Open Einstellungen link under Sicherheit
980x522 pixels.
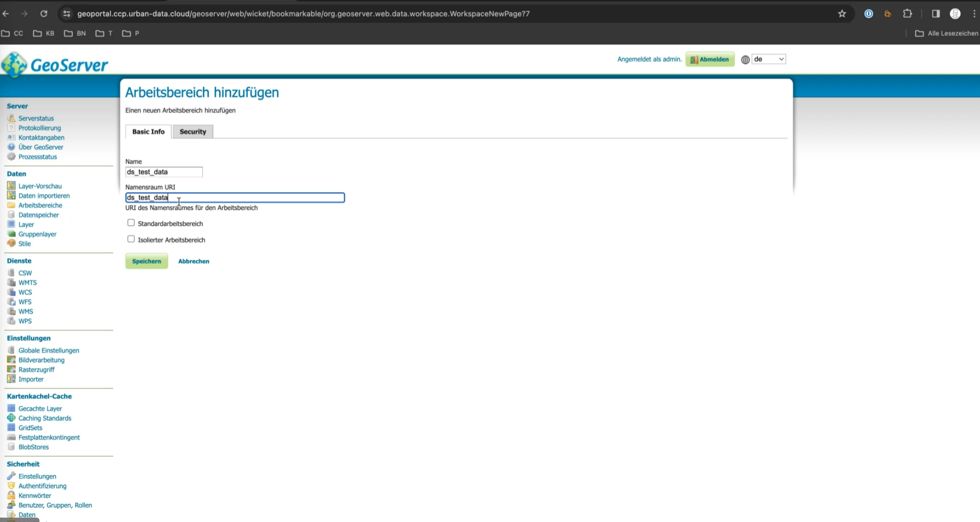pyautogui.click(x=38, y=476)
